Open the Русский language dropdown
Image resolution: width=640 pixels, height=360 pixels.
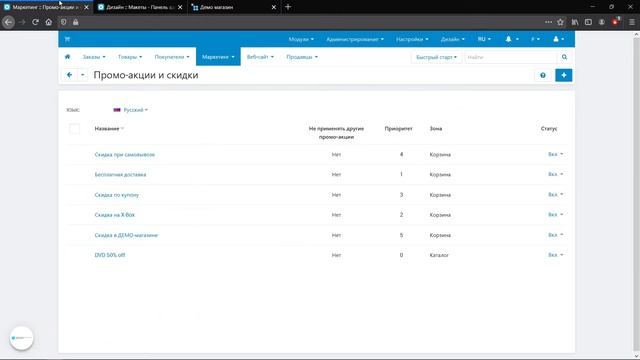pyautogui.click(x=131, y=110)
